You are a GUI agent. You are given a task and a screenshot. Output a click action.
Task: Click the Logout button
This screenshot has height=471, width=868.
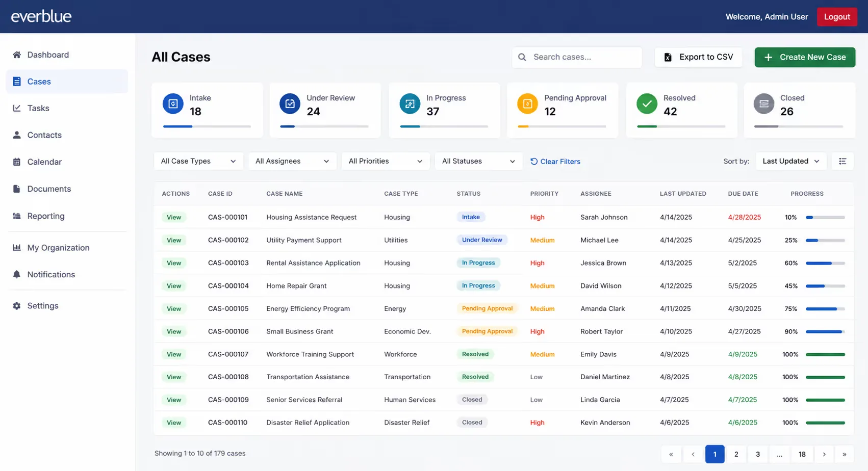837,17
